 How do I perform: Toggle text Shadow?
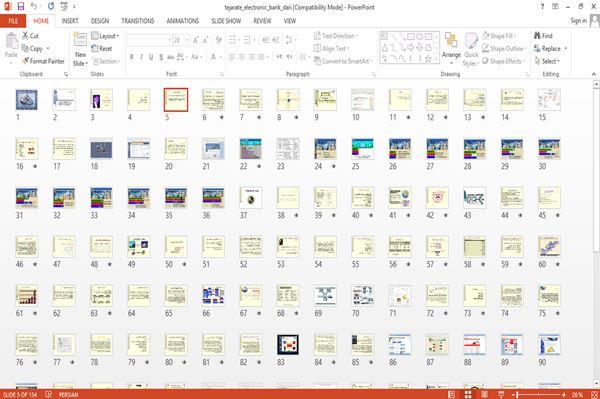(161, 57)
